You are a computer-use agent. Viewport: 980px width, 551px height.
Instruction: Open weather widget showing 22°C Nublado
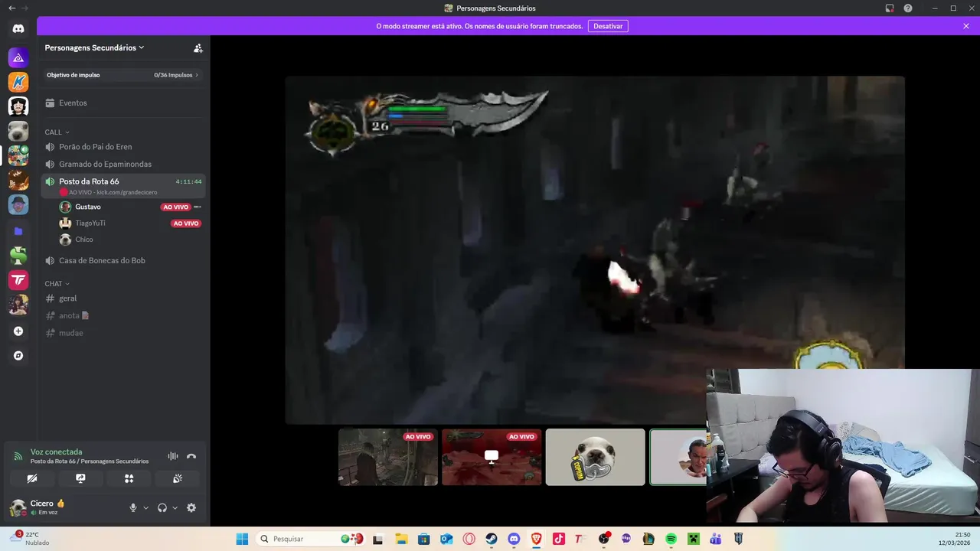[x=31, y=539]
